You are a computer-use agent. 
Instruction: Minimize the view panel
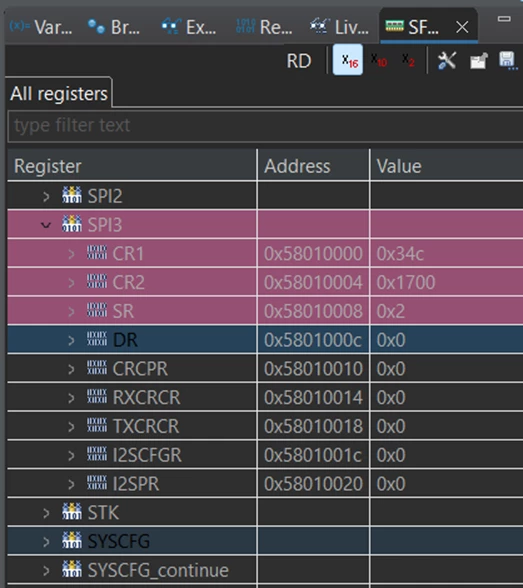tap(504, 19)
